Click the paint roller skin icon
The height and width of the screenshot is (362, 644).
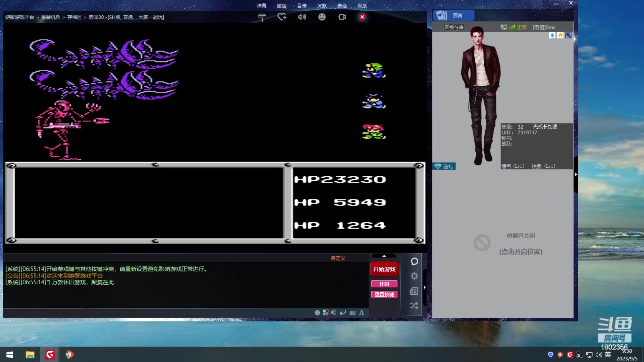click(262, 17)
